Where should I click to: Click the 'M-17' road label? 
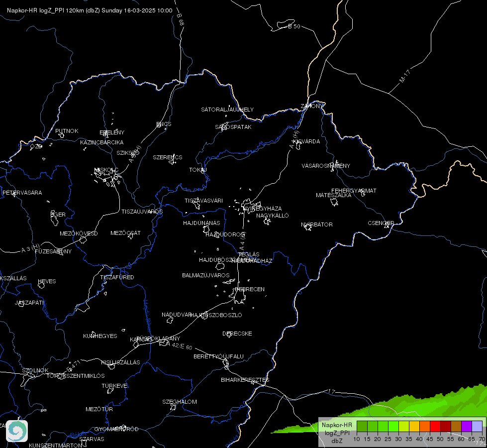405,76
